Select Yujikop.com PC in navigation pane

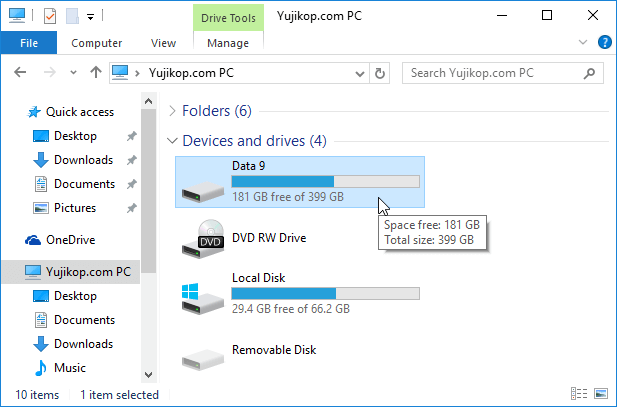[71, 272]
